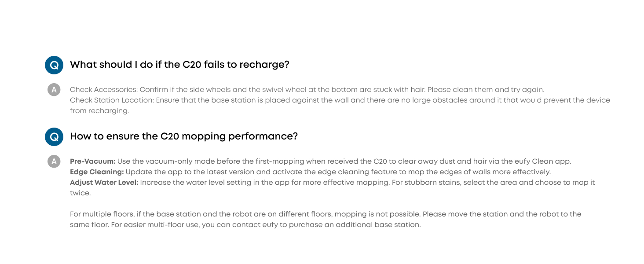Select the bold "Adjust Water Level:" label
Viewport: 644px width, 264px height.
tap(104, 182)
